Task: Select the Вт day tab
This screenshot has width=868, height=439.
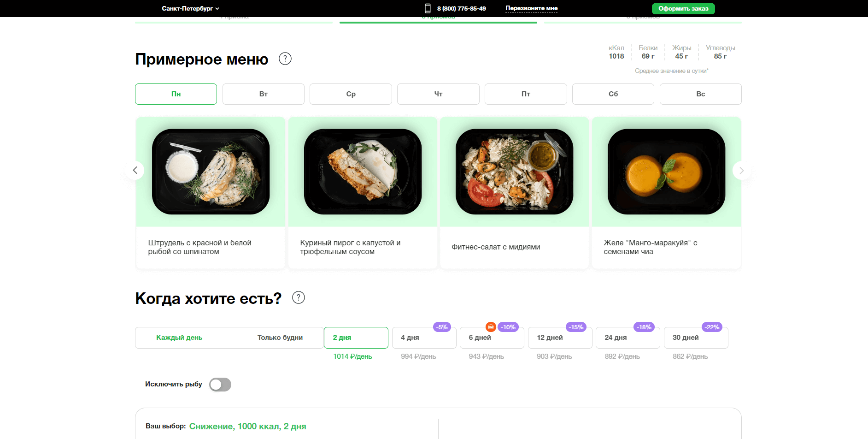Action: [264, 94]
